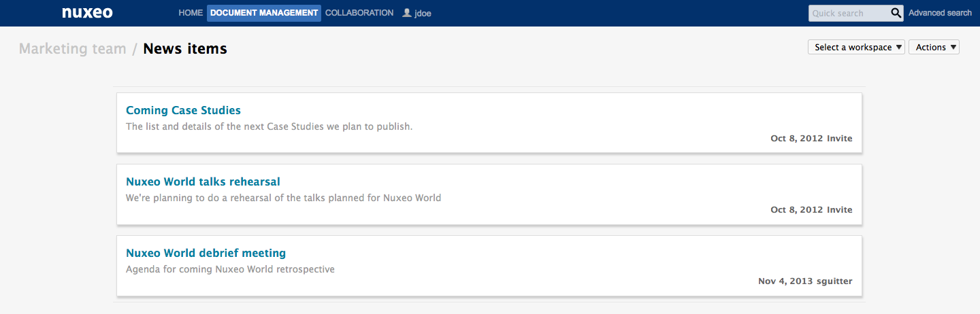Open Nuxeo World talks rehearsal item

tap(203, 181)
